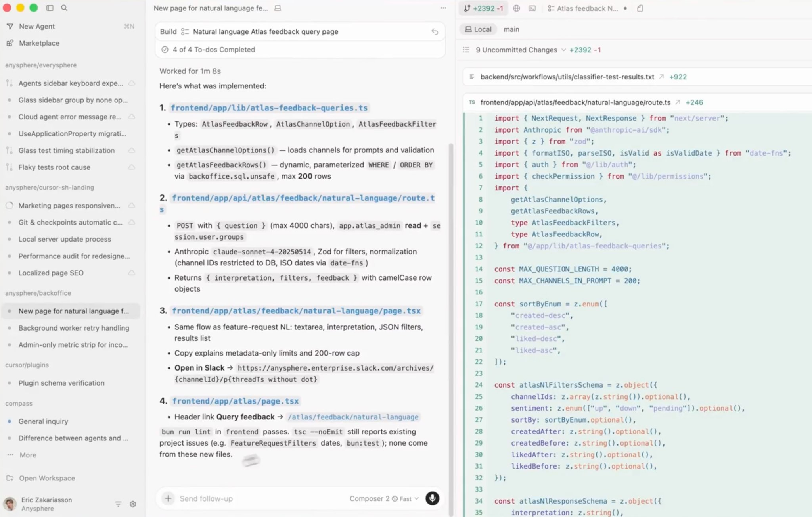
Task: Click the undo arrow in the Build row
Action: 435,32
